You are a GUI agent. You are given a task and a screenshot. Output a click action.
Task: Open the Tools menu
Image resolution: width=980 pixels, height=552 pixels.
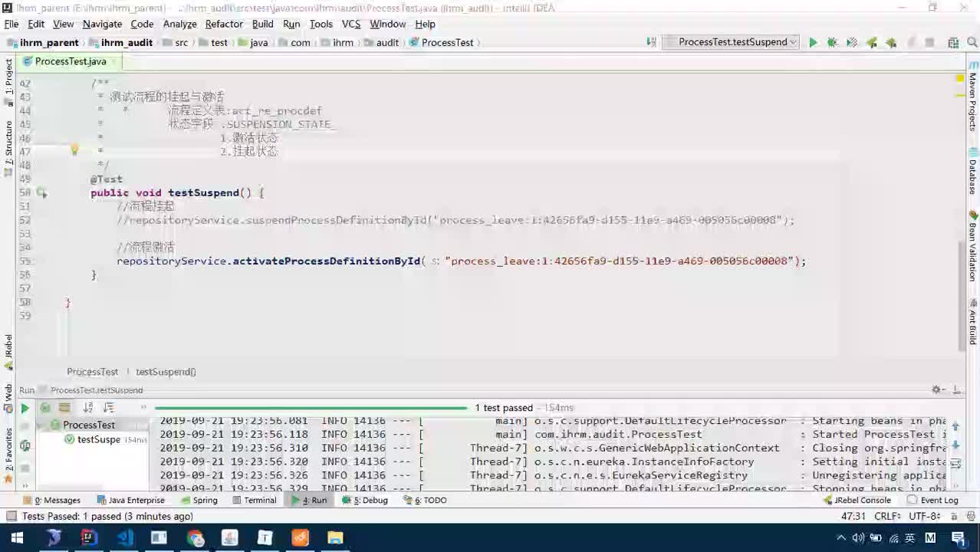click(321, 24)
